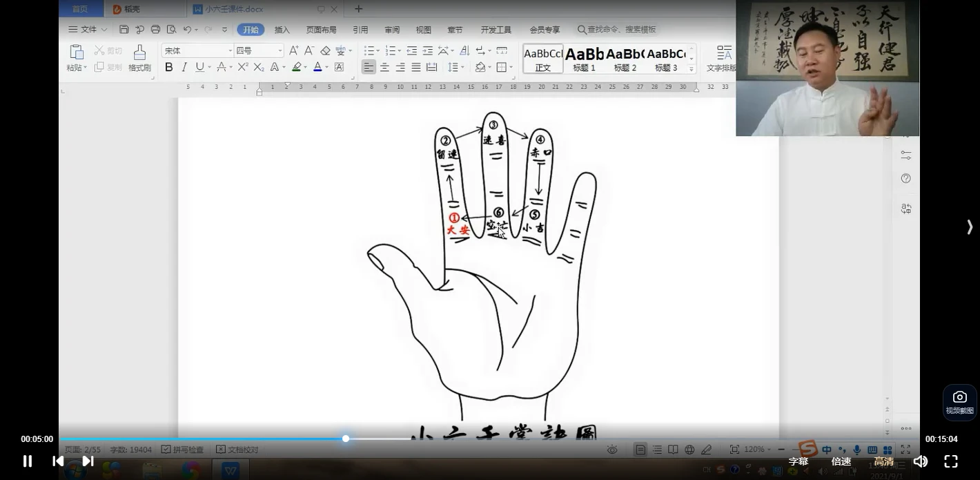Click the 粘贴 paste icon
This screenshot has width=980, height=480.
coord(77,52)
